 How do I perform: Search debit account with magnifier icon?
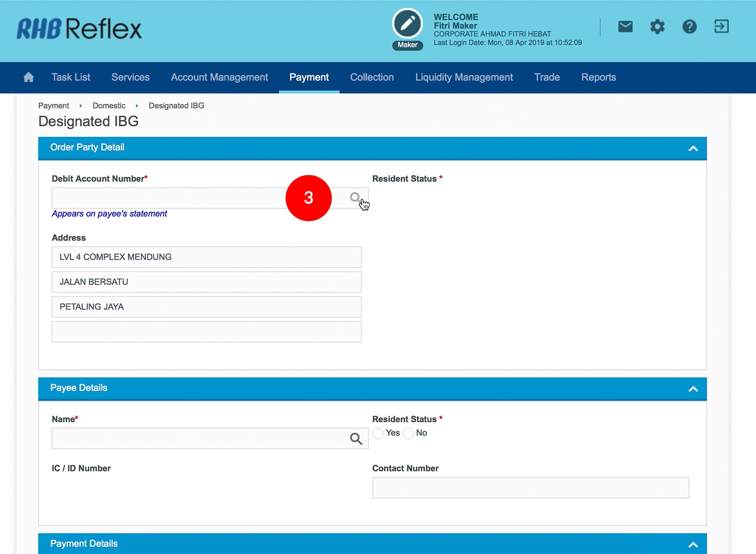[355, 197]
